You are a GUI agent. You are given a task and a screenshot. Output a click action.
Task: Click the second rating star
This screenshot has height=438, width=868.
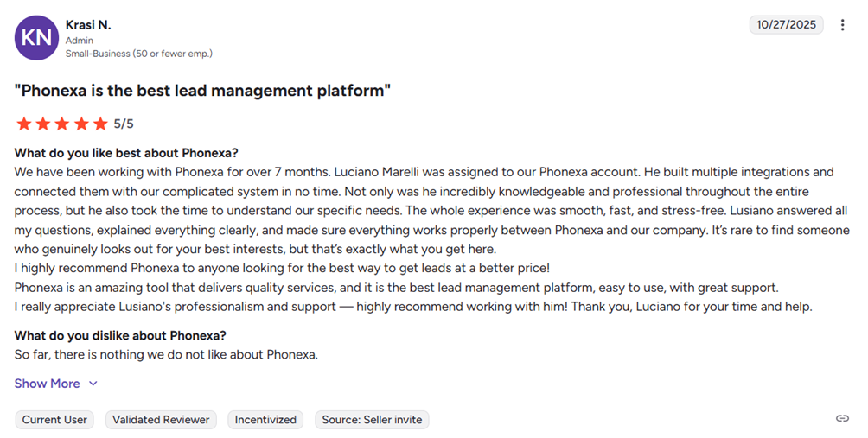tap(42, 124)
